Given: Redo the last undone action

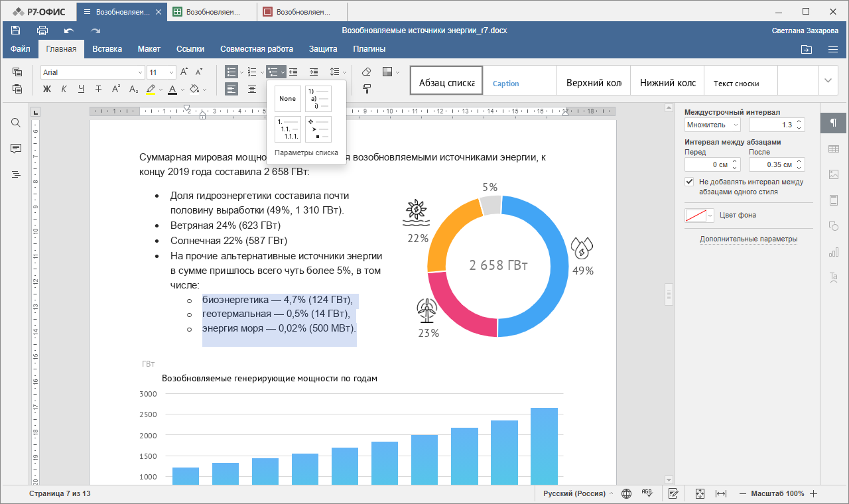Looking at the screenshot, I should coord(96,31).
